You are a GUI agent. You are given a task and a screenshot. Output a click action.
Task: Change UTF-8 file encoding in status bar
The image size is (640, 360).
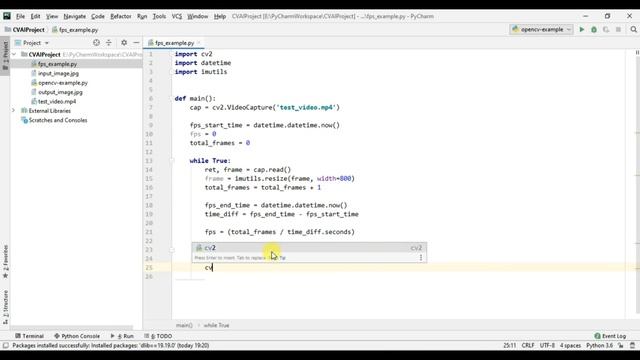point(547,345)
